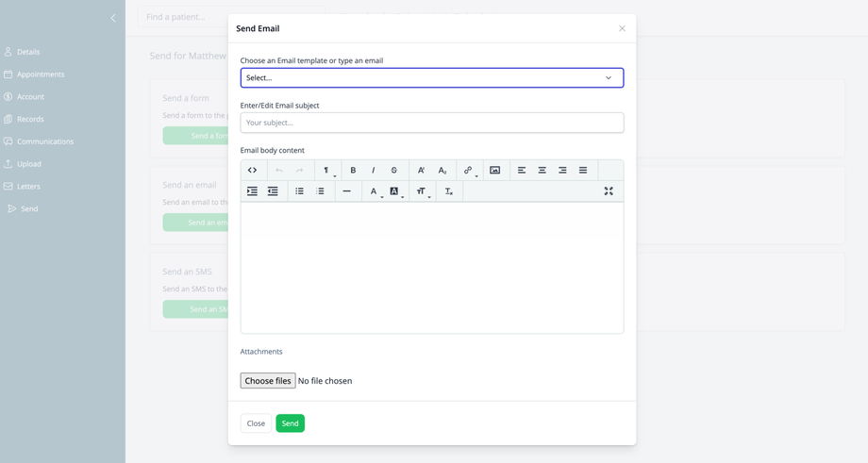Apply italic formatting to text

(x=374, y=171)
